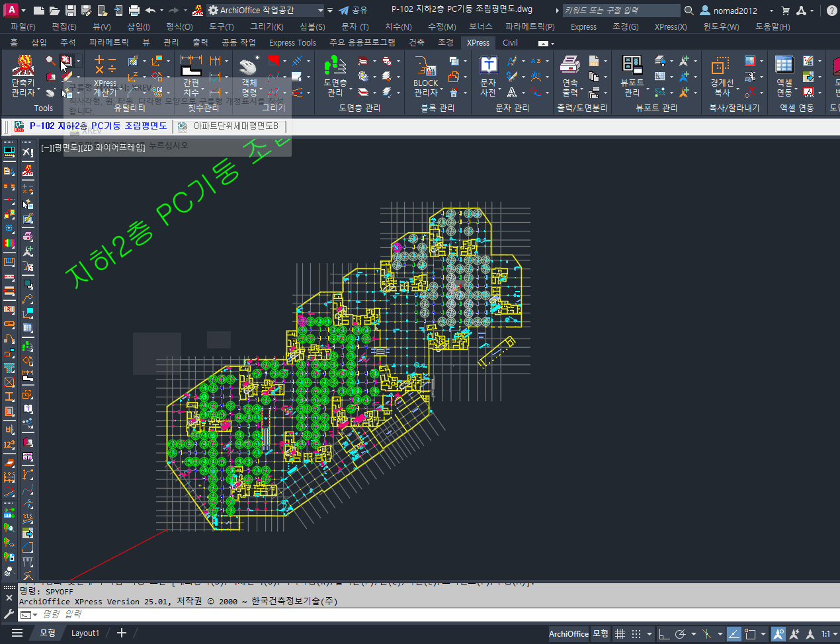The width and height of the screenshot is (840, 644).
Task: Open the 파일(F) menu
Action: click(23, 26)
